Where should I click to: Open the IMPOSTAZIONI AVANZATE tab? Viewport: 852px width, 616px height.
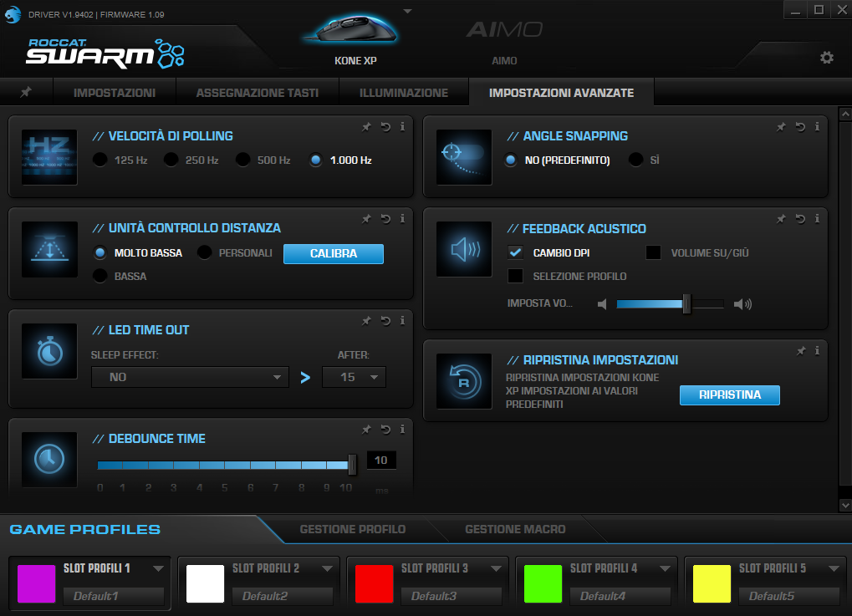coord(561,92)
